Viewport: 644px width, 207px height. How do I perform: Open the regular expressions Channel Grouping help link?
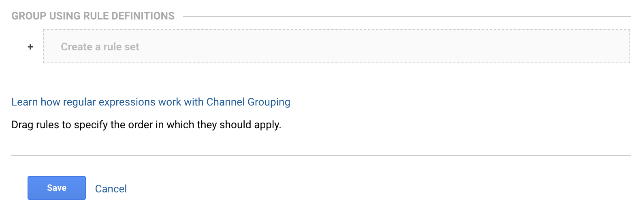click(x=151, y=102)
